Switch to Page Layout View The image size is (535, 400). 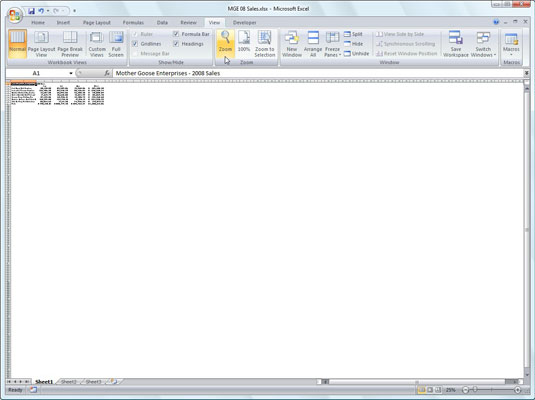[x=41, y=44]
